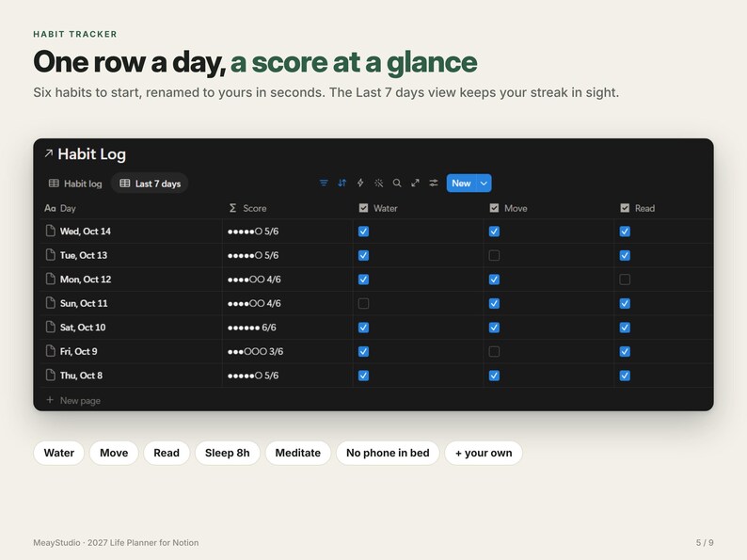This screenshot has height=560, width=747.
Task: Open the view settings sliders icon
Action: coord(434,183)
